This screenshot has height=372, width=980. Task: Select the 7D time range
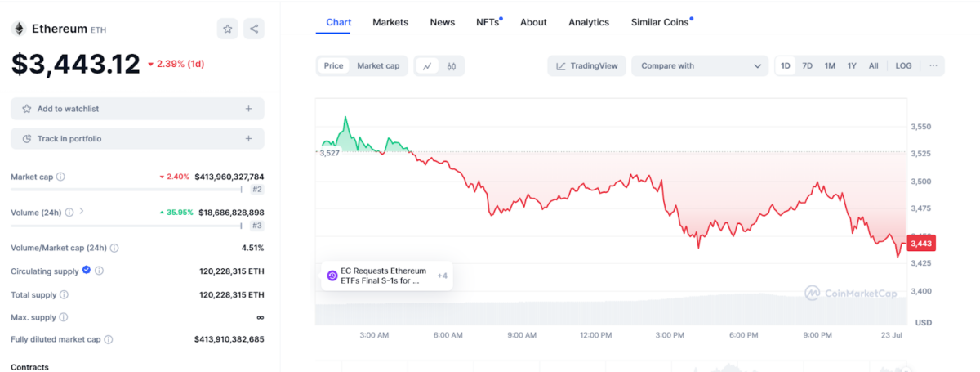(x=807, y=65)
